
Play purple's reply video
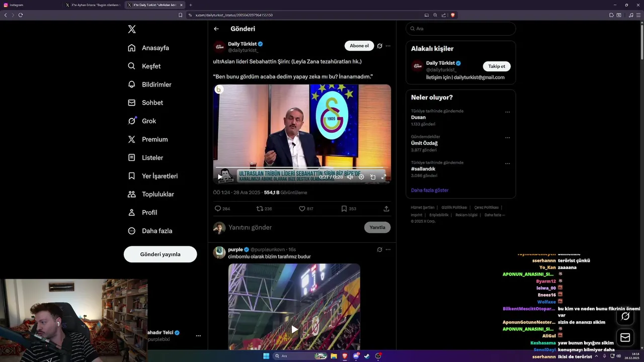pyautogui.click(x=294, y=329)
